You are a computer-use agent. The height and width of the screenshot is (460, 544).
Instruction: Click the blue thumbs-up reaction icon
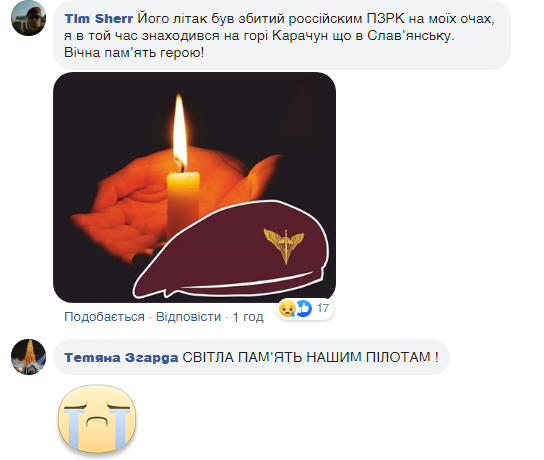304,308
